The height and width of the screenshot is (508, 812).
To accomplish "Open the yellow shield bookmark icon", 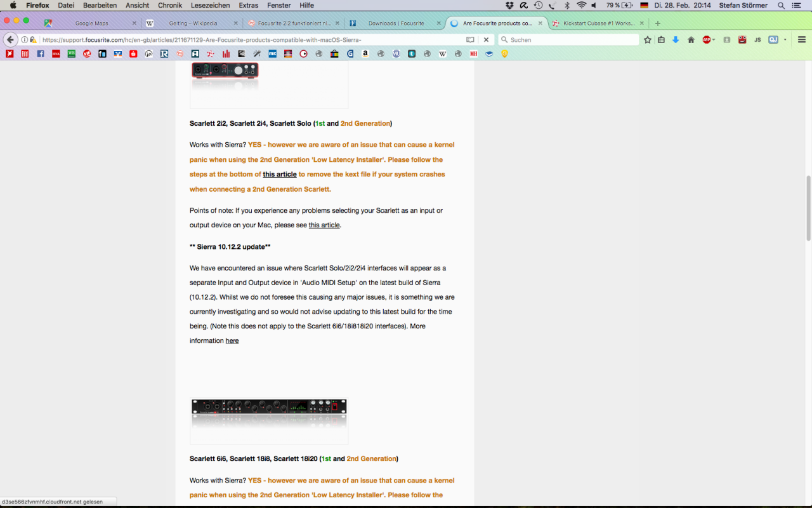I will click(x=505, y=54).
